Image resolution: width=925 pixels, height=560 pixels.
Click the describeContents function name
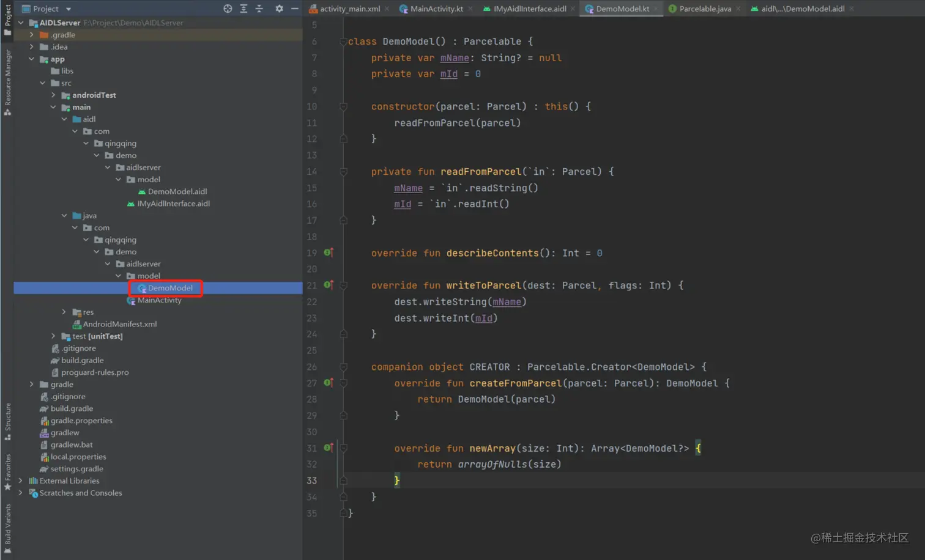[492, 253]
